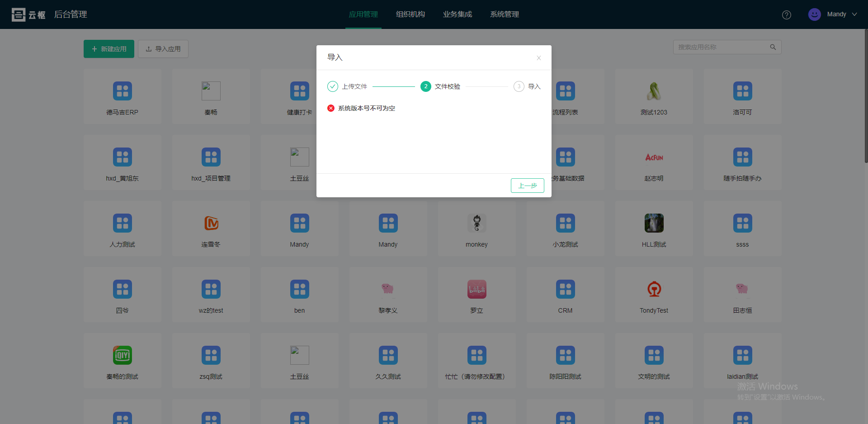Screen dimensions: 868x424
Task: Open the 秦畅的测试 iQIYI app icon
Action: click(x=123, y=355)
